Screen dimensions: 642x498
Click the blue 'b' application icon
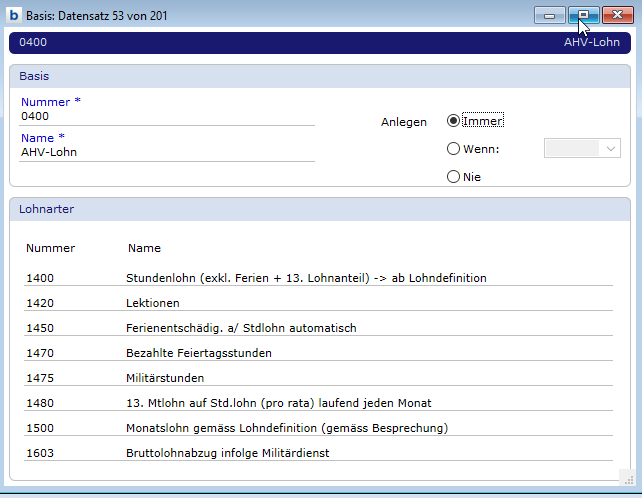coord(15,15)
